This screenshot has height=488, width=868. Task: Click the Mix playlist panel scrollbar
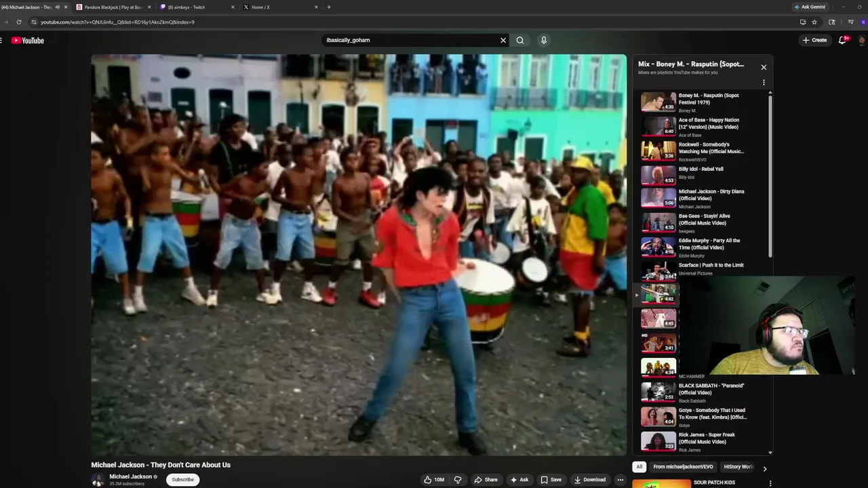[770, 176]
